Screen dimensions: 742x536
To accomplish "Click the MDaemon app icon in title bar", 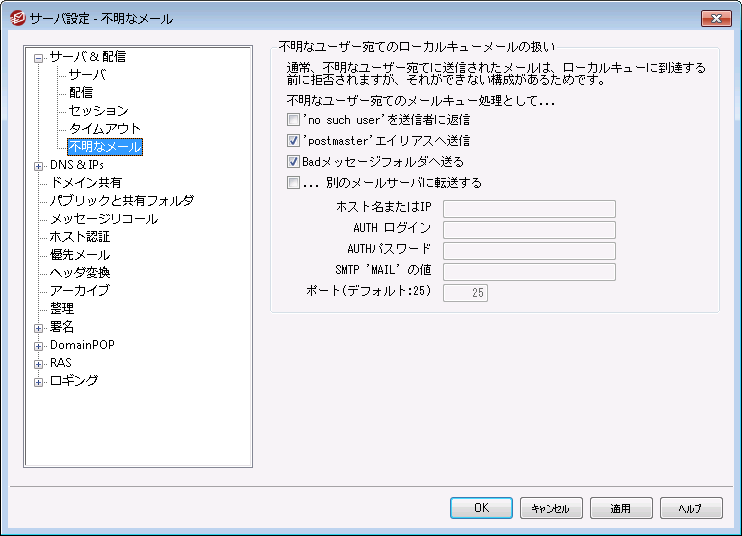I will (x=16, y=18).
